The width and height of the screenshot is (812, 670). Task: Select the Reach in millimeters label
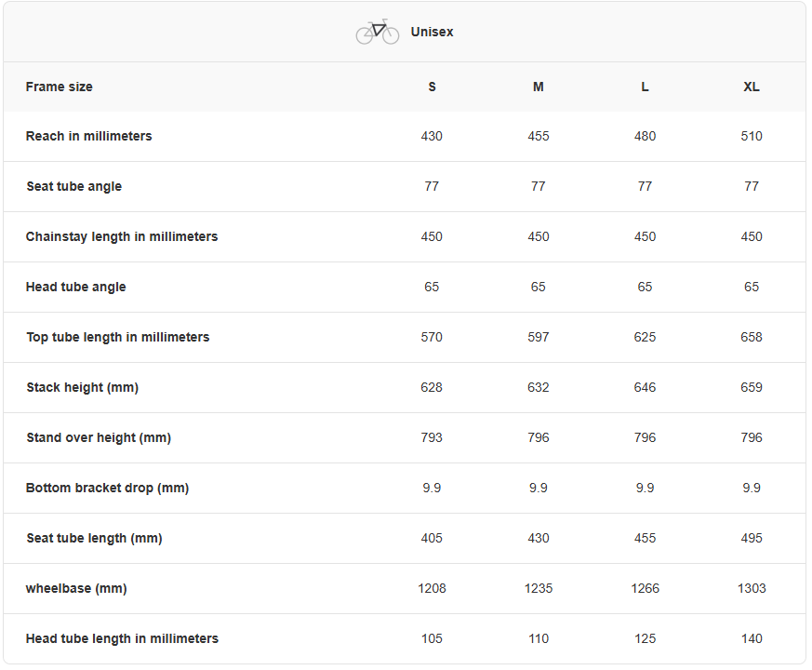89,136
